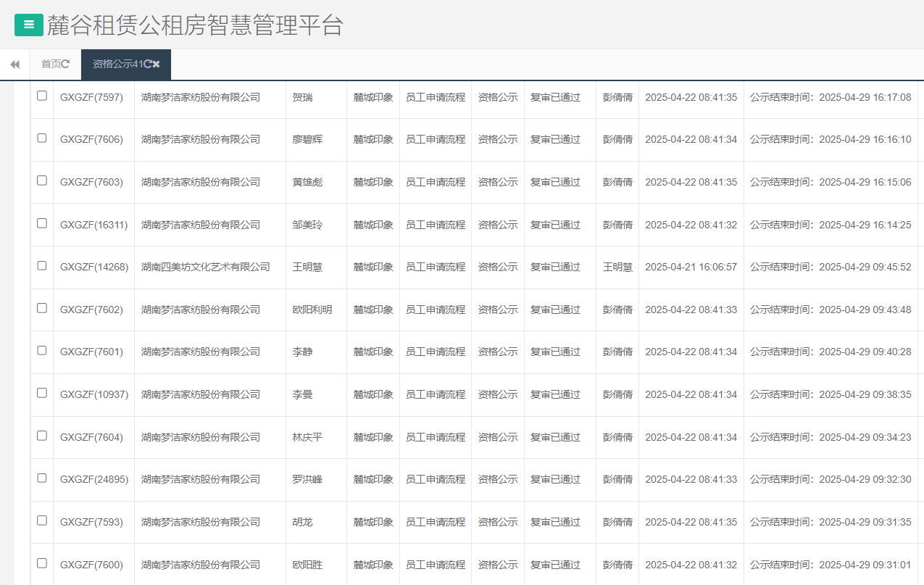Viewport: 924px width, 585px height.
Task: Close the 资格公示41 tab via its x icon
Action: click(158, 64)
